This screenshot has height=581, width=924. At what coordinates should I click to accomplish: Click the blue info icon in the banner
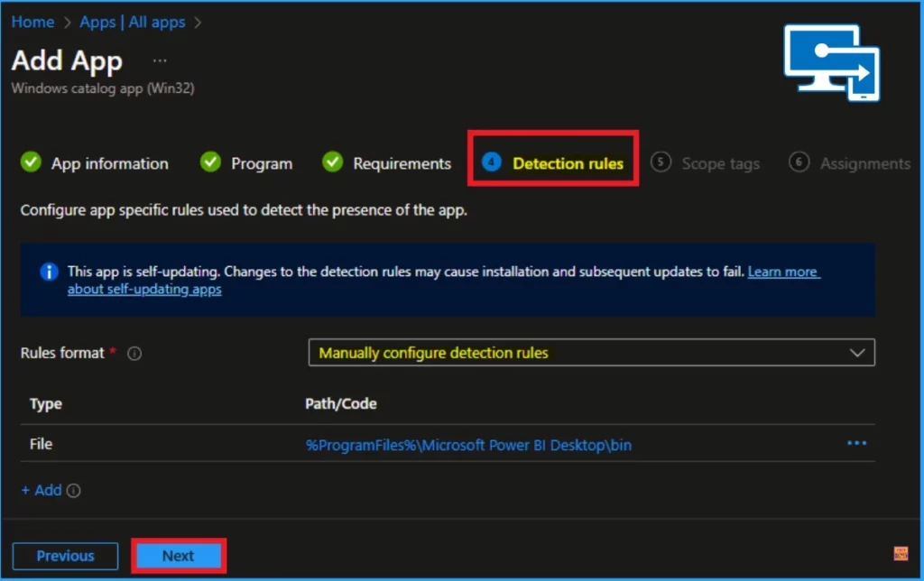point(49,272)
